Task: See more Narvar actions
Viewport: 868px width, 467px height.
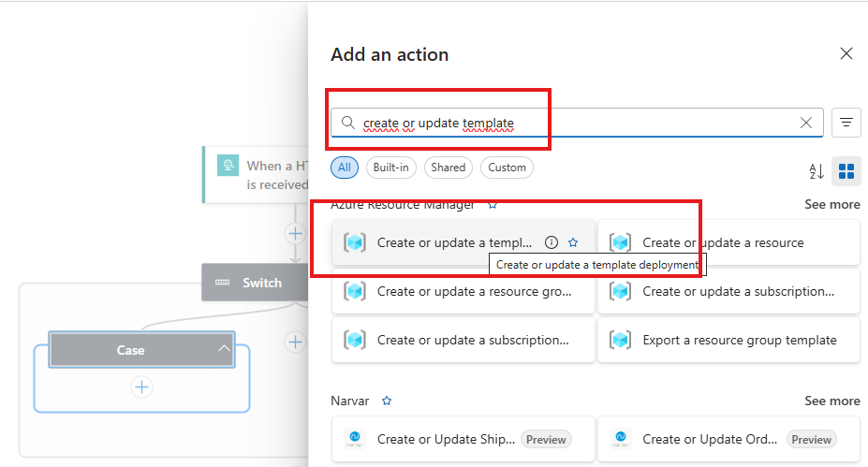Action: point(832,401)
